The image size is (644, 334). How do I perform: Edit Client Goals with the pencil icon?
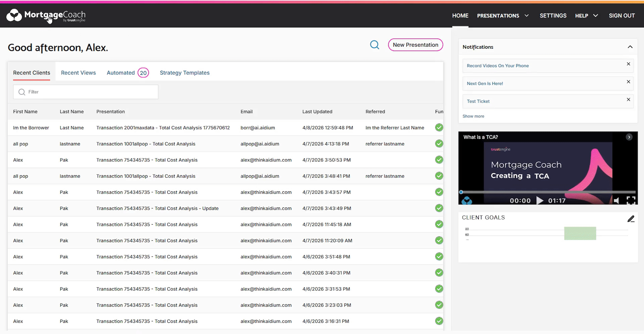[631, 219]
